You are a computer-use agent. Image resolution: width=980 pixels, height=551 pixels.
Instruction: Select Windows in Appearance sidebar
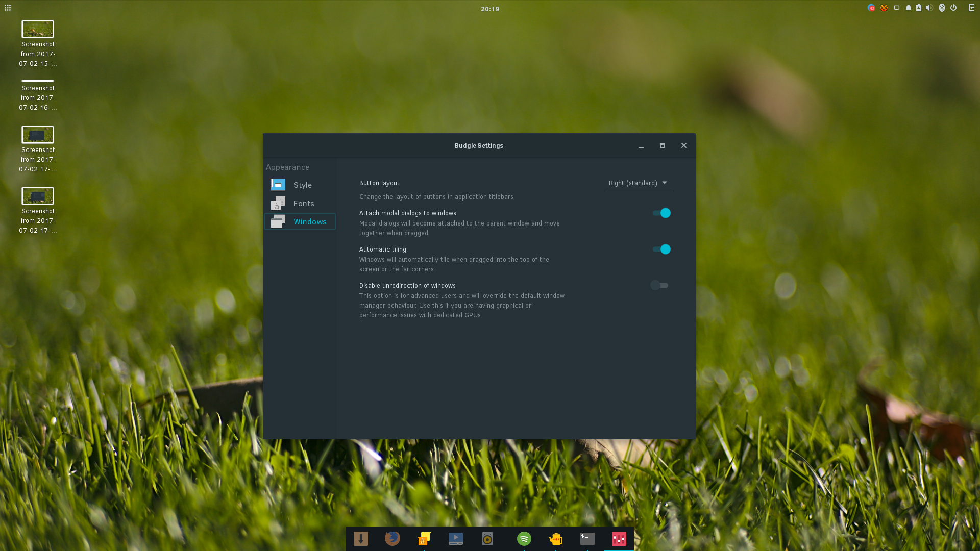click(300, 221)
